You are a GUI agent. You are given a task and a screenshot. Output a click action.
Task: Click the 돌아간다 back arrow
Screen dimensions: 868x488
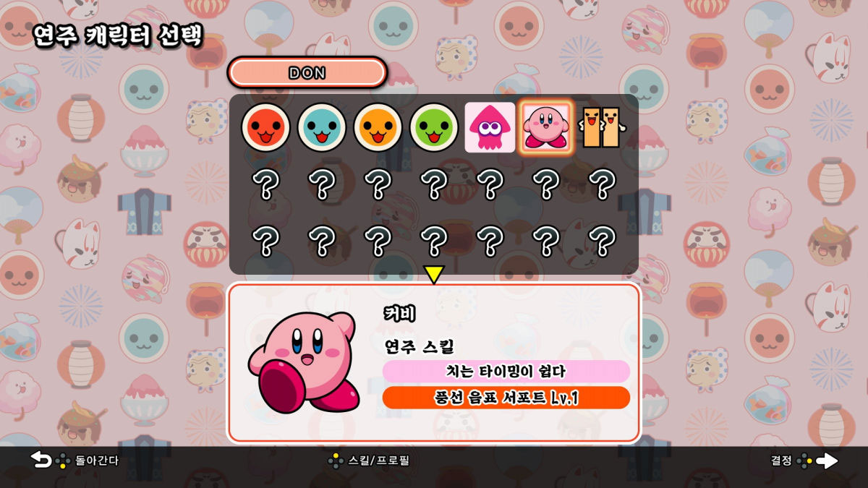(x=41, y=460)
